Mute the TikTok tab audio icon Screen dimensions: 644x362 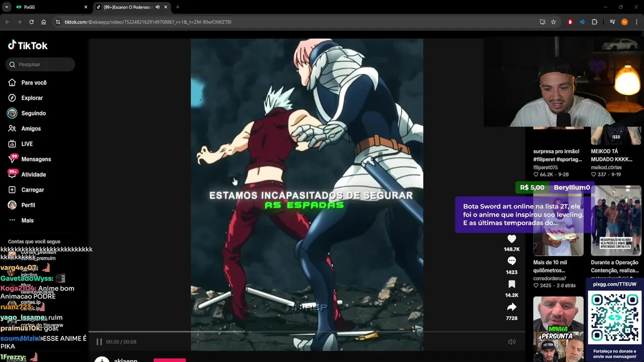point(157,7)
